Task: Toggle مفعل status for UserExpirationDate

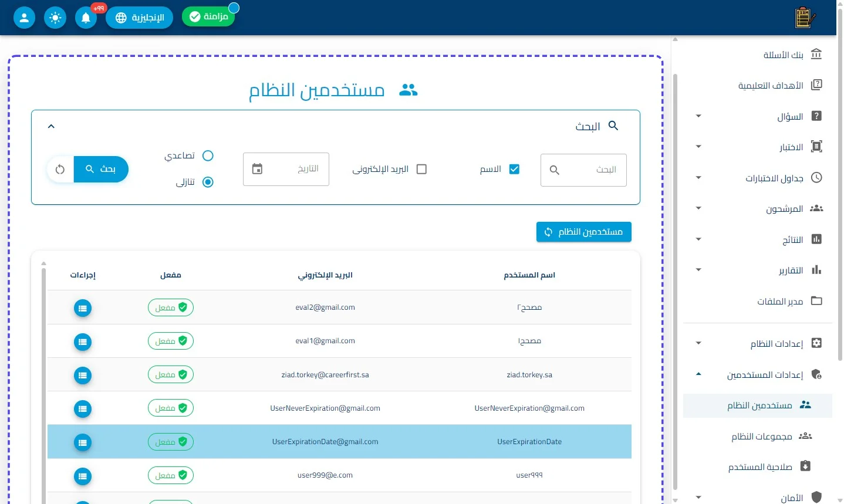Action: tap(171, 442)
